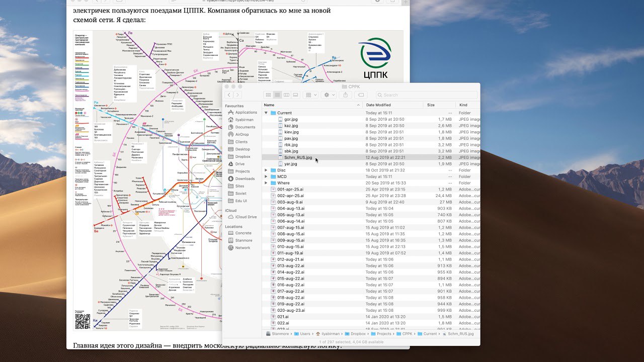
Task: Open the Finder action gear menu
Action: point(329,95)
